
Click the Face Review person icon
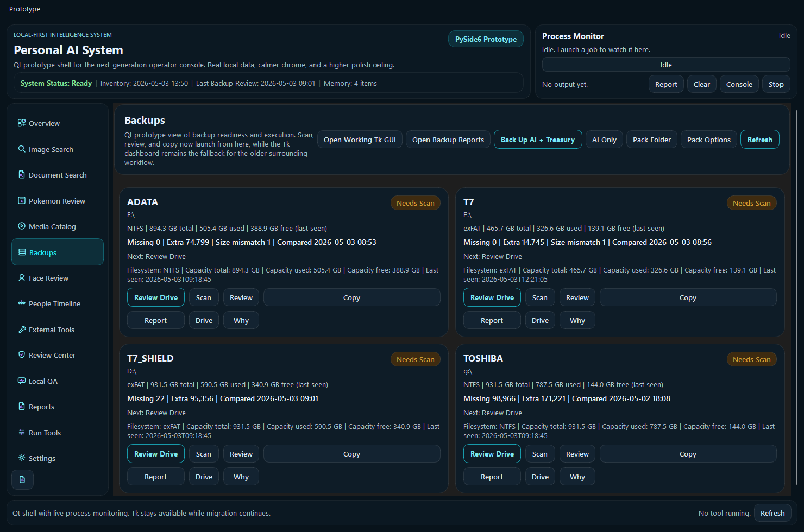coord(22,278)
